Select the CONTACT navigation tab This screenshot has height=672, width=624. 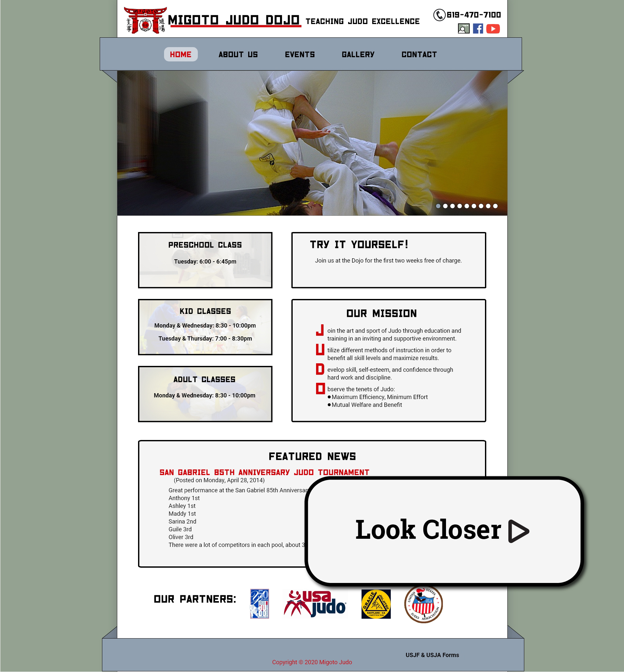419,54
